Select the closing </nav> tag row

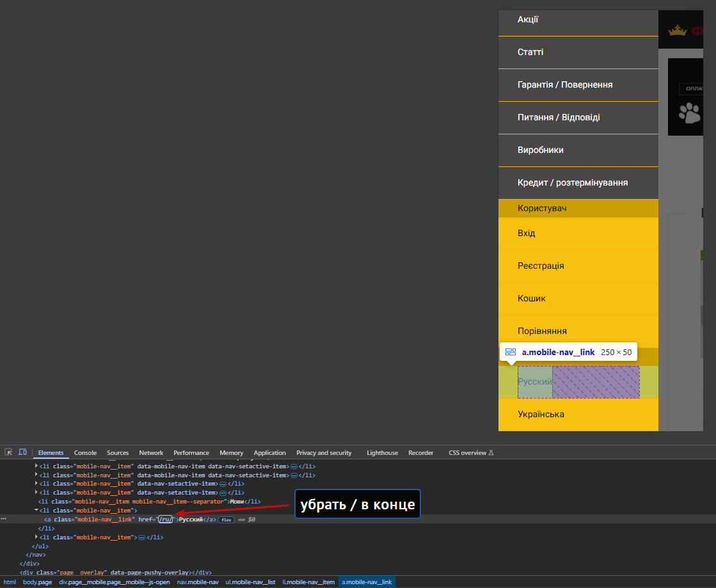tap(36, 555)
